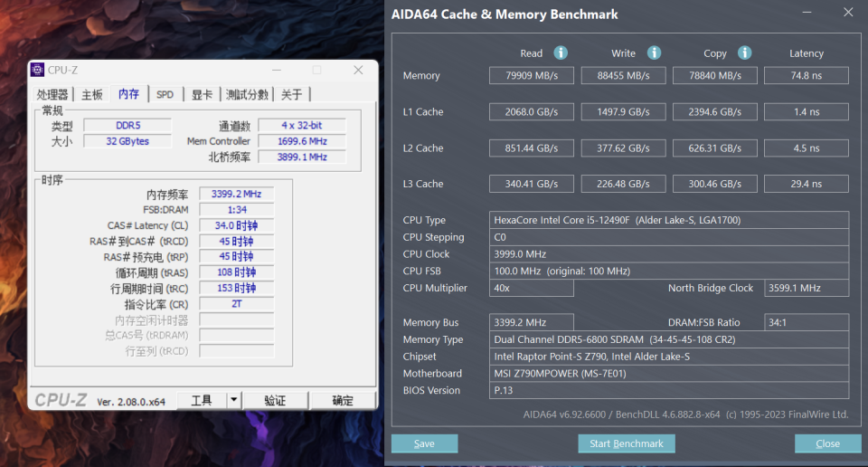Screen dimensions: 868x467
Task: Click North Bridge Clock field 3599.1 MHz
Action: coord(806,288)
